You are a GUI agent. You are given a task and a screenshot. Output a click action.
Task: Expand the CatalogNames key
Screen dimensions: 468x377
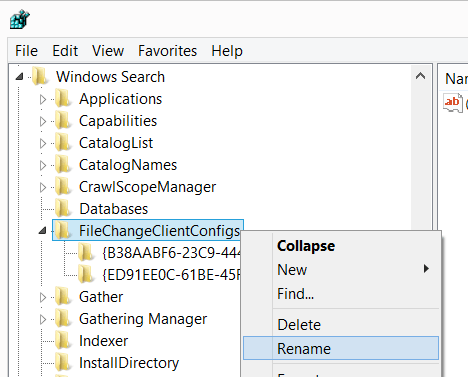coord(43,165)
